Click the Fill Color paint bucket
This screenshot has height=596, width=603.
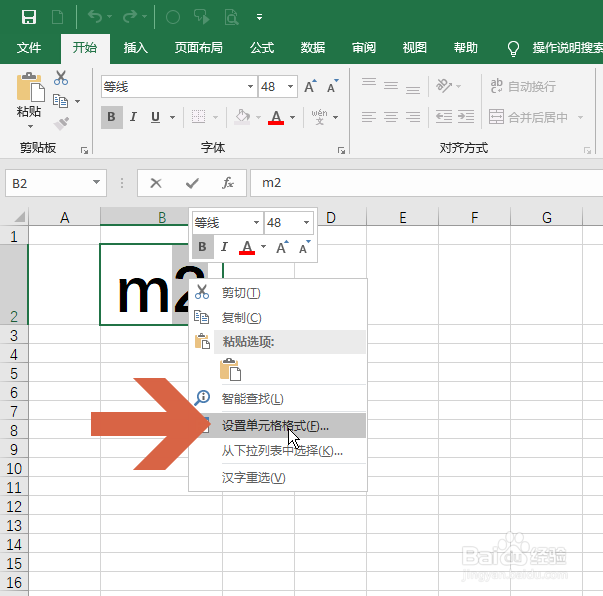pos(243,117)
